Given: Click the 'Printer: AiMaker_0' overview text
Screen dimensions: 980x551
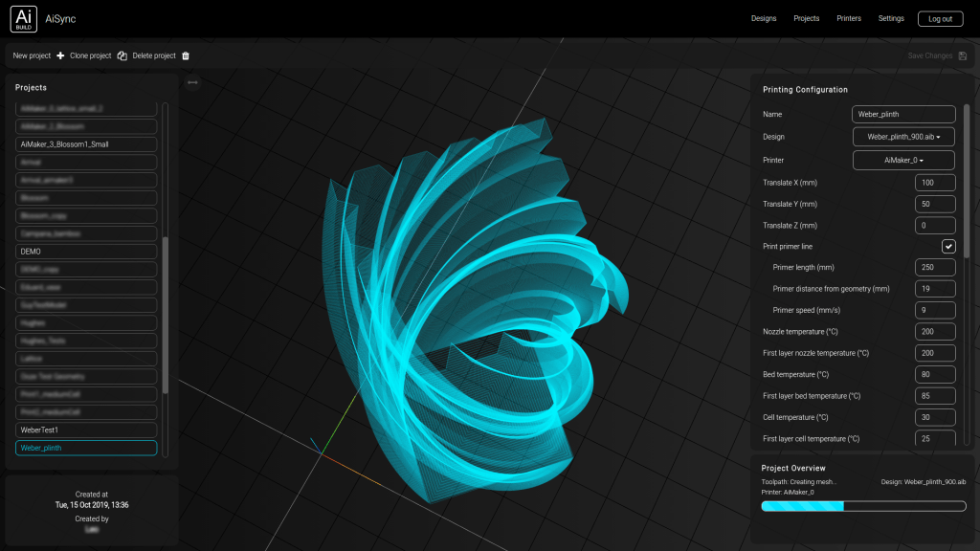Looking at the screenshot, I should tap(788, 493).
